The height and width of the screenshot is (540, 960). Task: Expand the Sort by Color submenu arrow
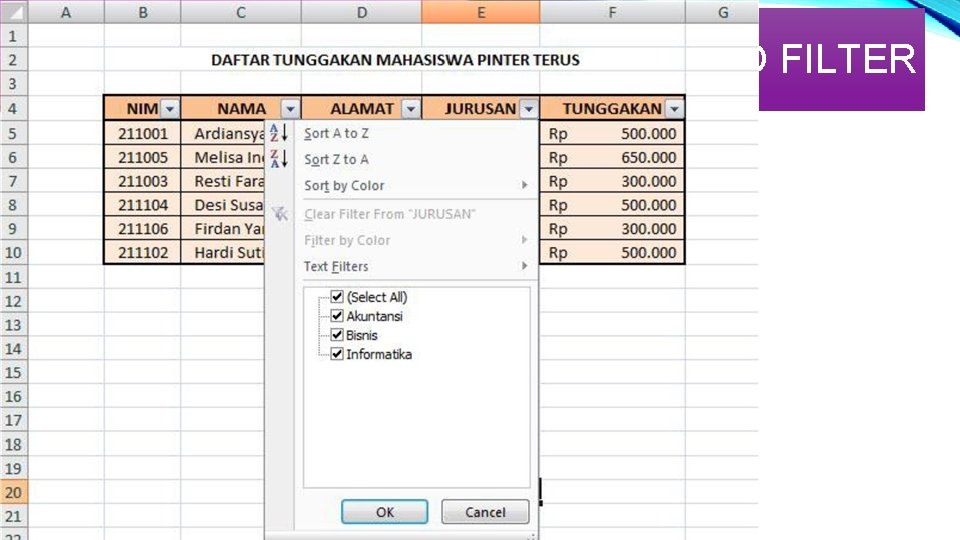pyautogui.click(x=525, y=185)
